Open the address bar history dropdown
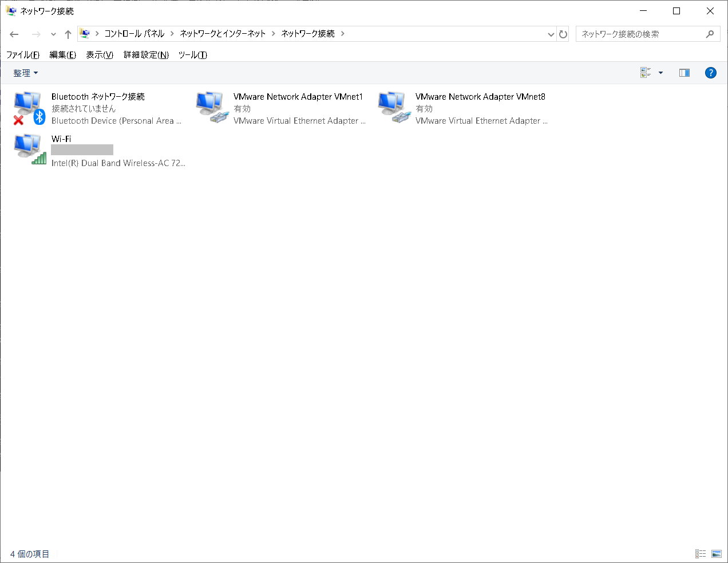This screenshot has height=563, width=728. tap(551, 34)
